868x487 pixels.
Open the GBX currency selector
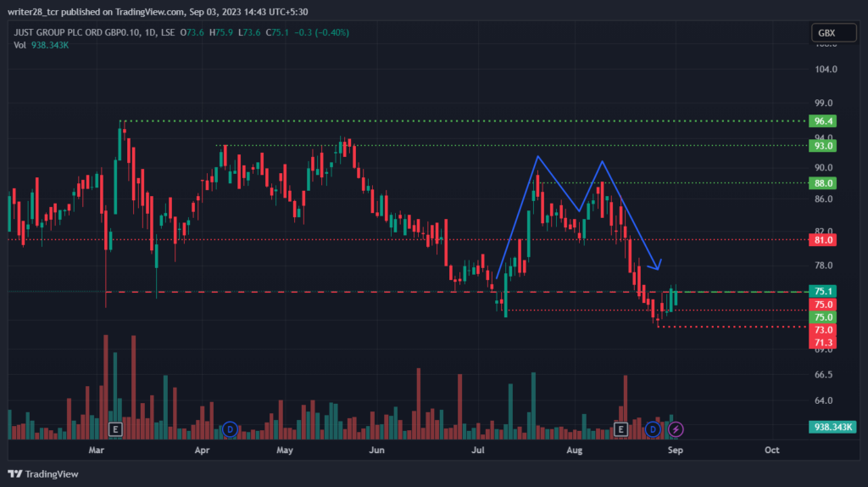[834, 33]
